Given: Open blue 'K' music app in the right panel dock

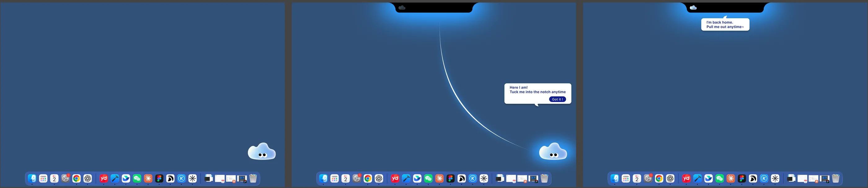Looking at the screenshot, I should pos(764,178).
